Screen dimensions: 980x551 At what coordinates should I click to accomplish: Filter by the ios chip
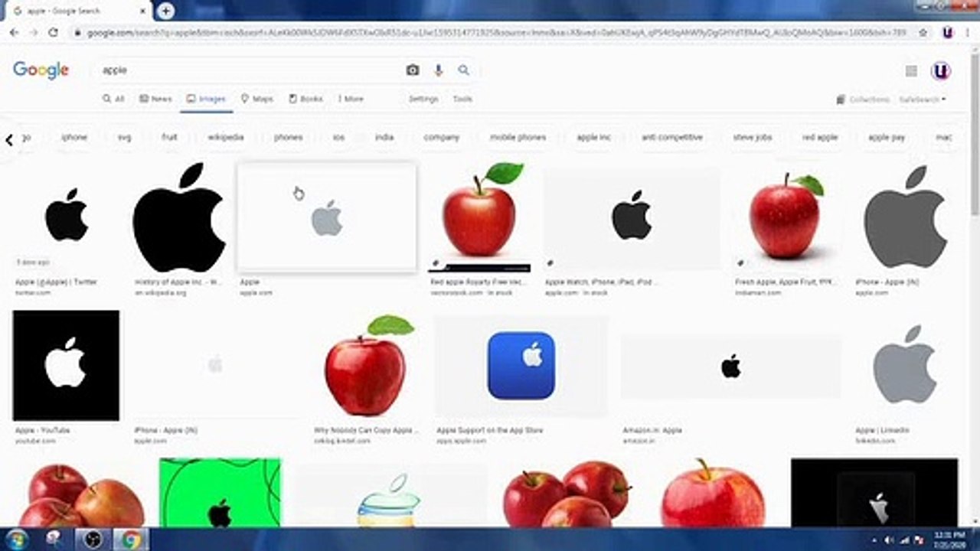[x=339, y=138]
